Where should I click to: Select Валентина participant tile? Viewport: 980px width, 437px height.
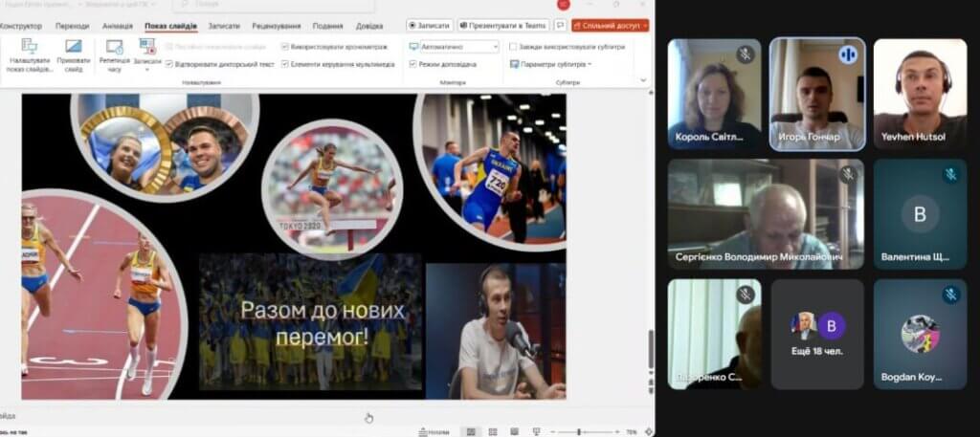tap(920, 214)
